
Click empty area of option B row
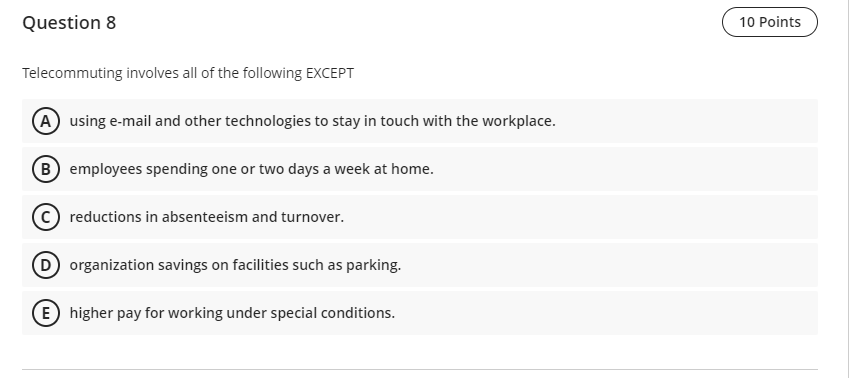tap(626, 169)
